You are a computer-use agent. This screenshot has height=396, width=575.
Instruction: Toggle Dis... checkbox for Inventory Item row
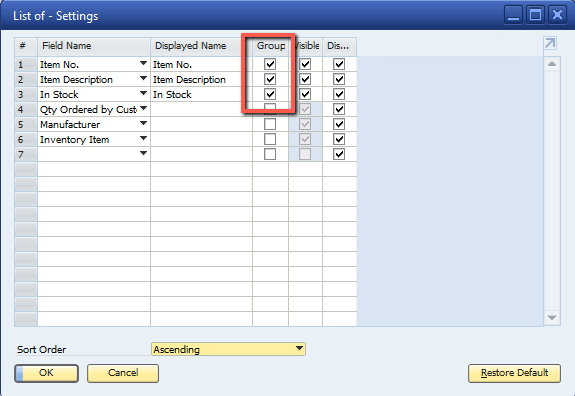339,139
